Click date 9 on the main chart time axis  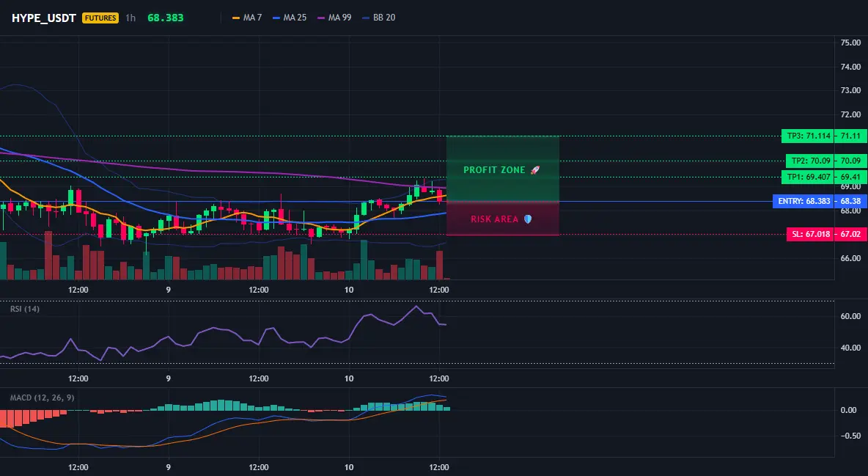[x=169, y=290]
